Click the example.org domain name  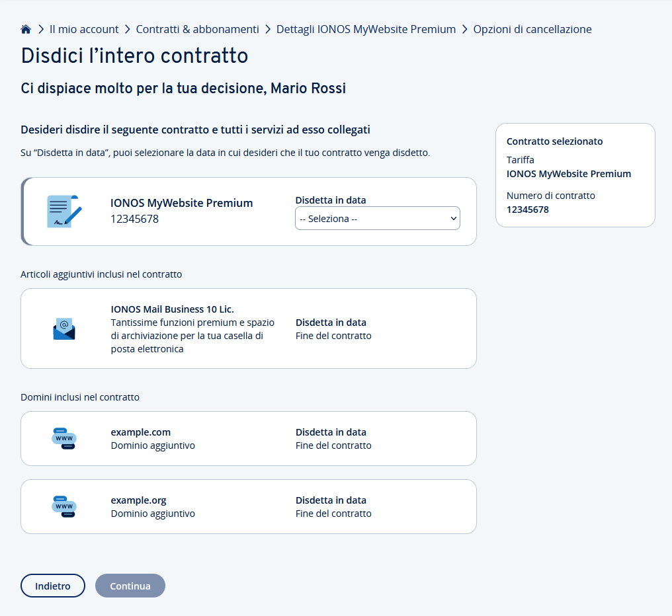[x=138, y=500]
